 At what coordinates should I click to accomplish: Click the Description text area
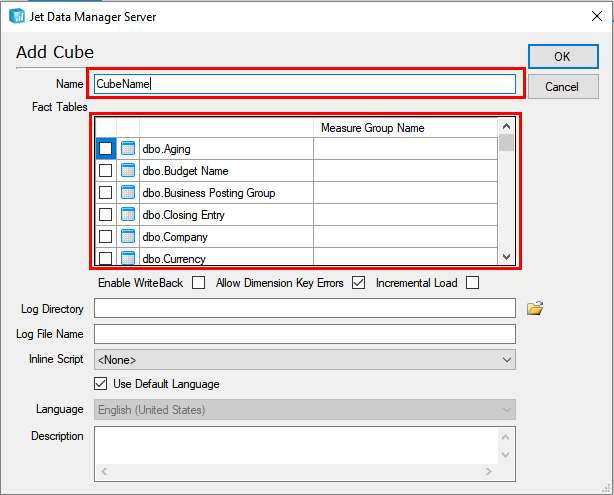(x=297, y=446)
